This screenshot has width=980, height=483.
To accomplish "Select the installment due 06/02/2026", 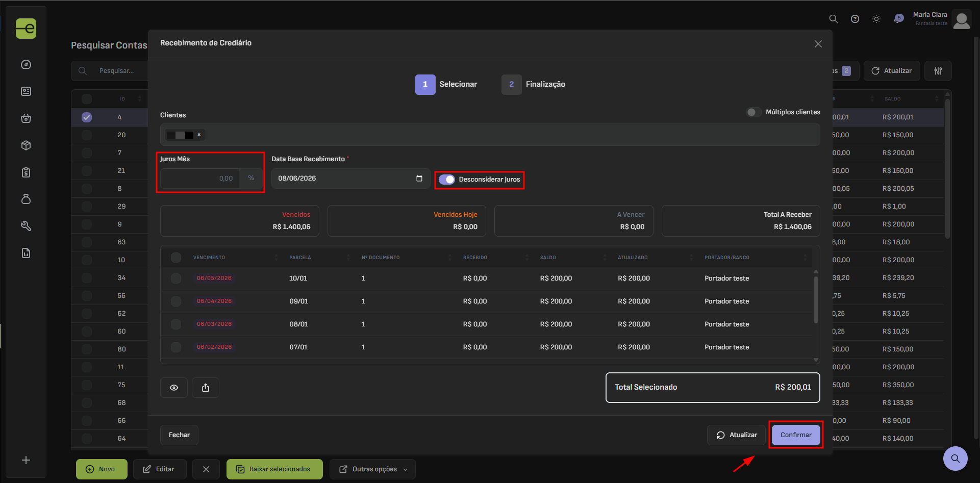I will coord(176,347).
